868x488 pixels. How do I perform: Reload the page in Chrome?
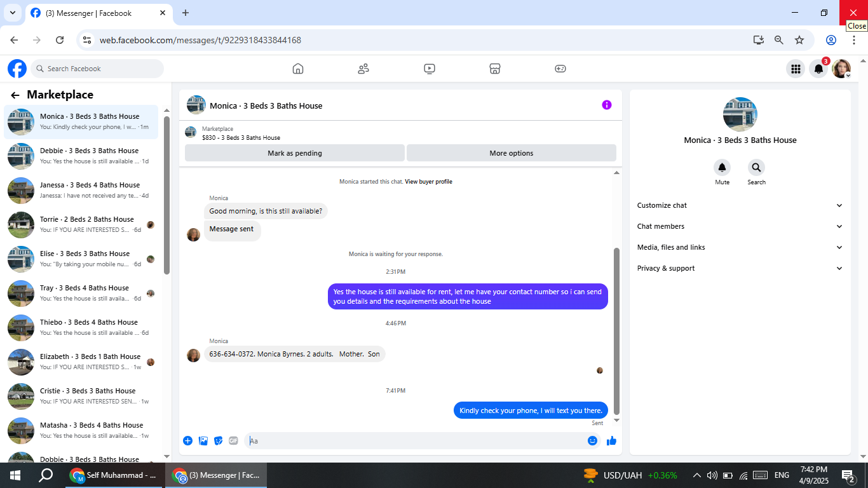pyautogui.click(x=60, y=40)
